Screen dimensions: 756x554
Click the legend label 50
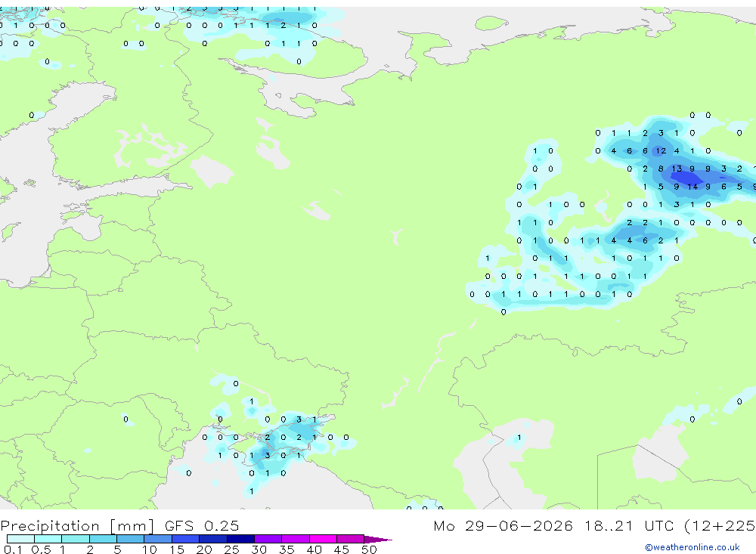click(x=369, y=549)
